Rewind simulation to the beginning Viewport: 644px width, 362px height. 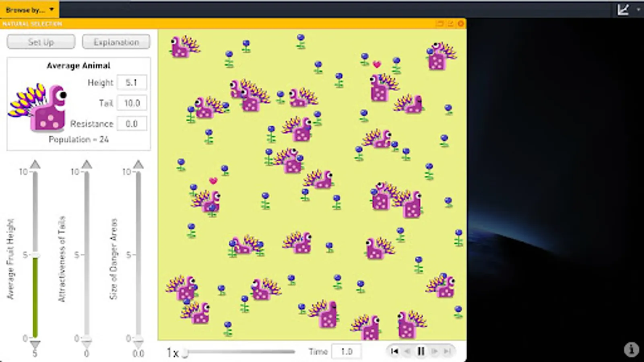click(x=394, y=352)
